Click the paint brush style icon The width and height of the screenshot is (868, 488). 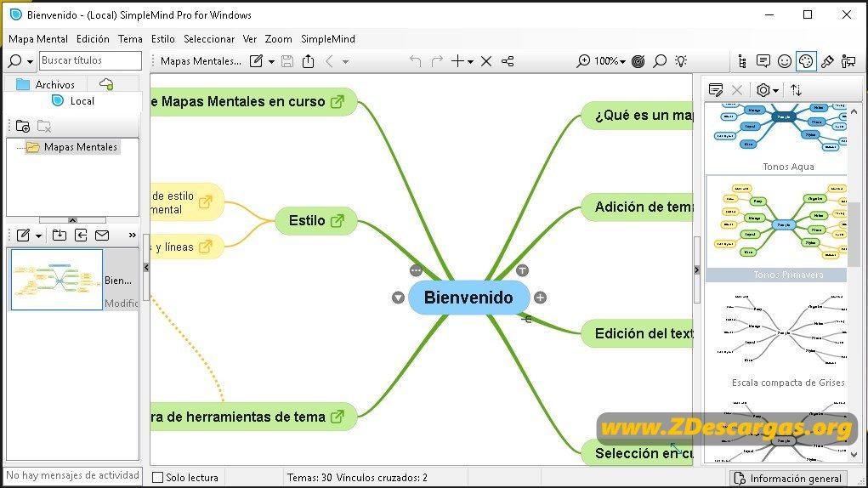click(827, 61)
